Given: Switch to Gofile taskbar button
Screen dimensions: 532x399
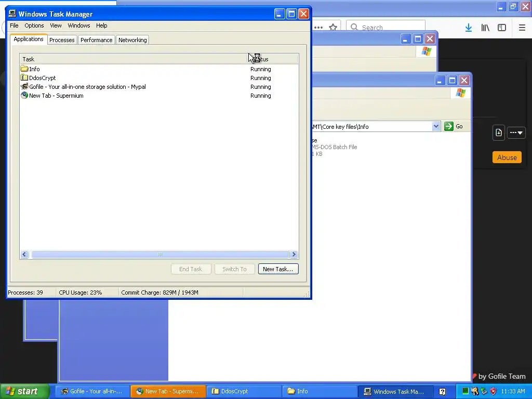Looking at the screenshot, I should pos(92,391).
